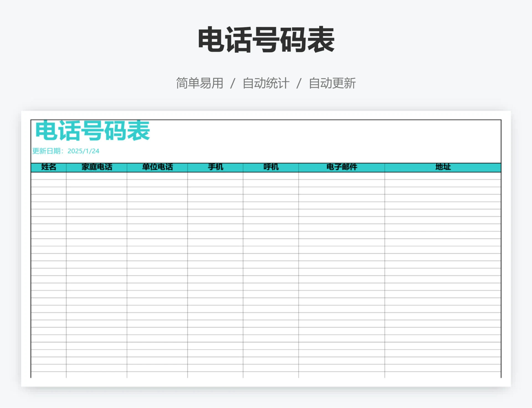
Task: Select the second row under 家庭电话
Action: click(x=96, y=184)
